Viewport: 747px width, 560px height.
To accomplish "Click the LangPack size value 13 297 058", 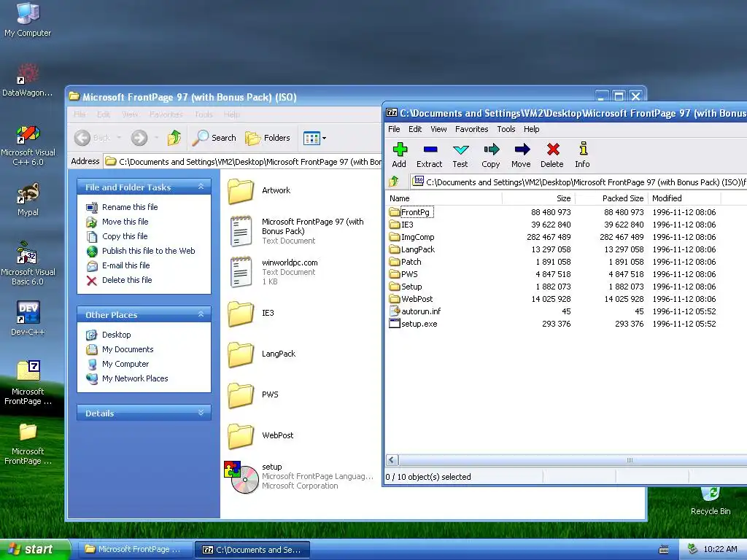I will [x=551, y=249].
